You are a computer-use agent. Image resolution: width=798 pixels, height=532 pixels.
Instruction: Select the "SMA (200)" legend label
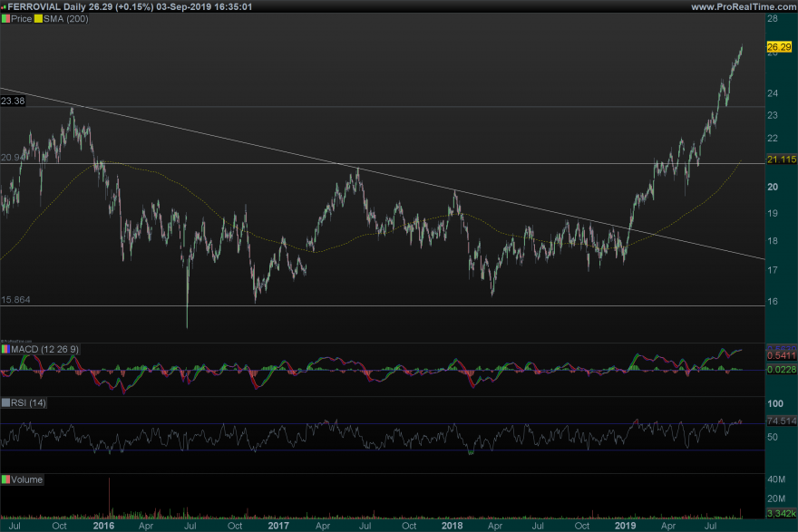[x=66, y=19]
